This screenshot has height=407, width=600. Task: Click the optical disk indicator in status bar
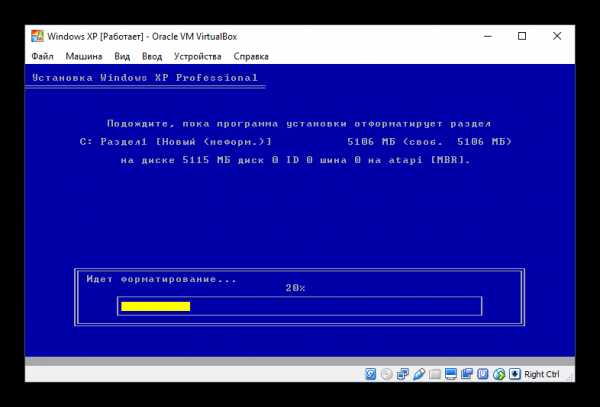pos(387,374)
